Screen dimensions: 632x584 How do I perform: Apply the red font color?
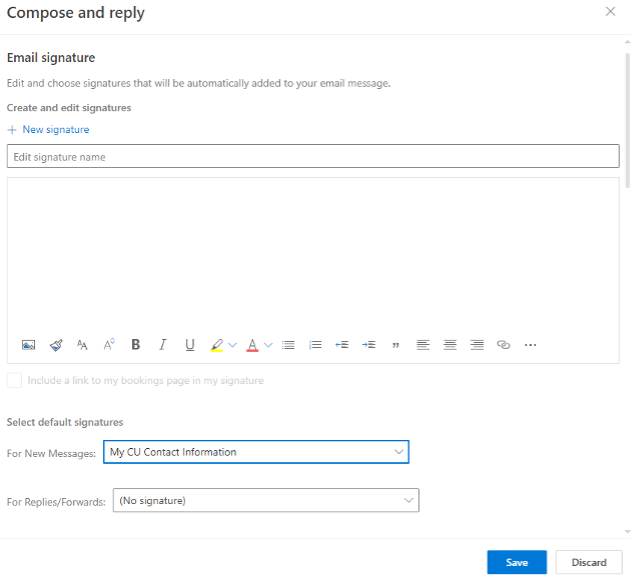coord(252,345)
